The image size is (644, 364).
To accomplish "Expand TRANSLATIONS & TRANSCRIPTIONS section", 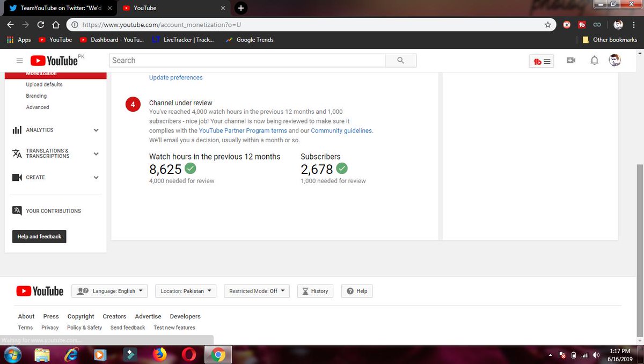I will click(x=56, y=154).
